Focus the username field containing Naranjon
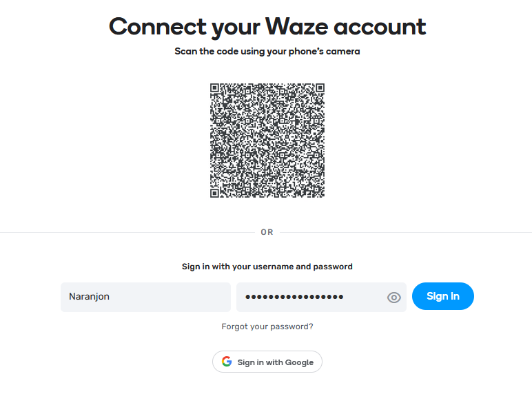The height and width of the screenshot is (394, 532). click(x=145, y=297)
